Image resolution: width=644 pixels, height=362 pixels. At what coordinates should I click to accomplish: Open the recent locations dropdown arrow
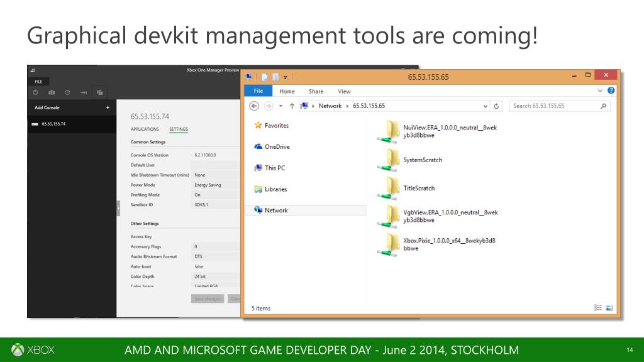click(280, 106)
